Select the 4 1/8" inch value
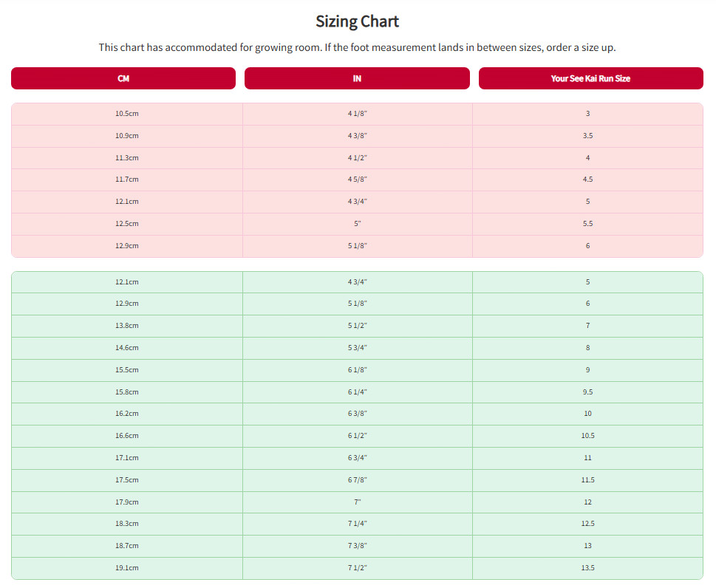The height and width of the screenshot is (588, 716). click(358, 114)
